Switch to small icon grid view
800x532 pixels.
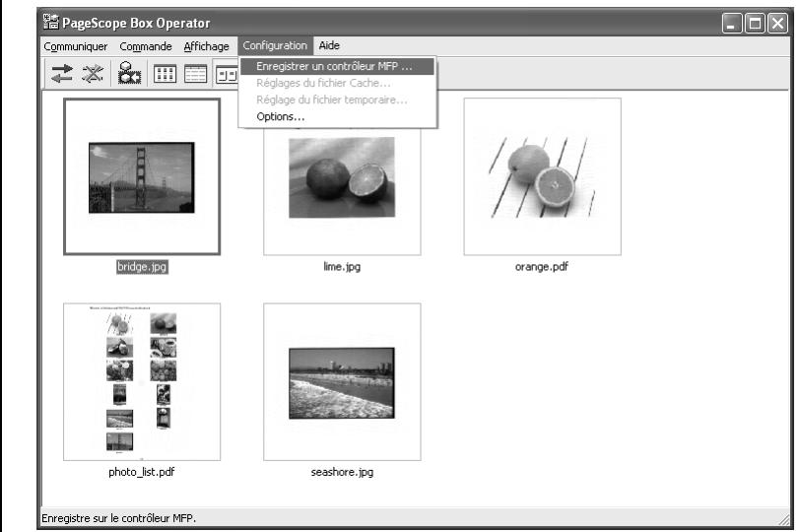(165, 74)
